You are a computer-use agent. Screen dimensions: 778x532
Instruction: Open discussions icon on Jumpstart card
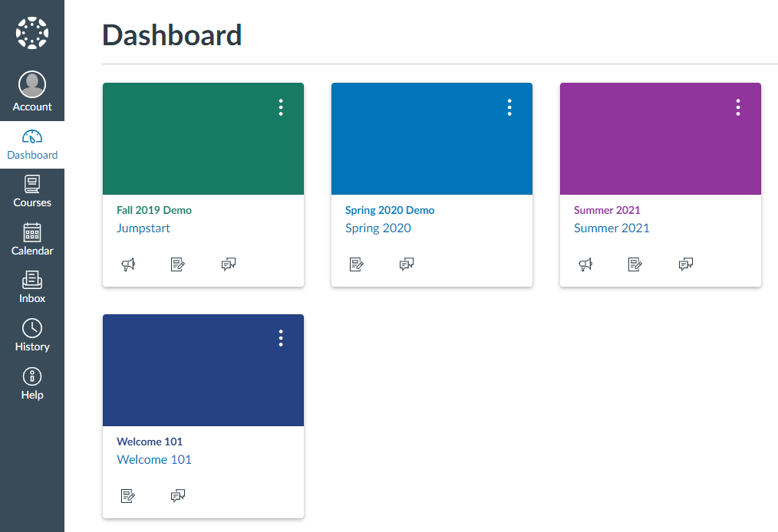229,264
